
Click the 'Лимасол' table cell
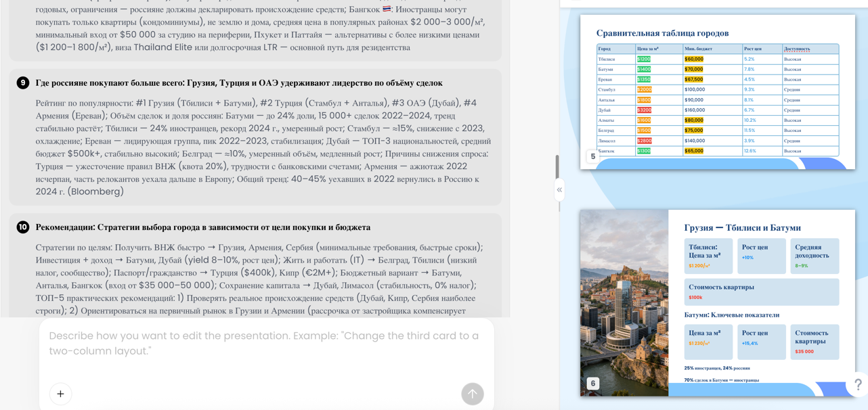click(x=615, y=141)
